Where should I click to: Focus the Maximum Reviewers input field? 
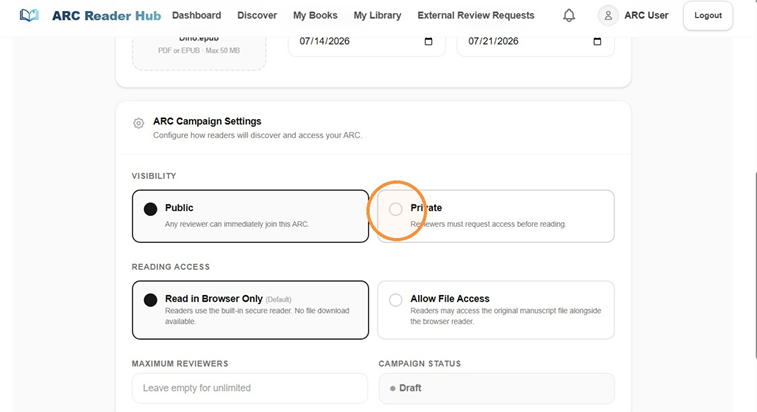click(250, 388)
